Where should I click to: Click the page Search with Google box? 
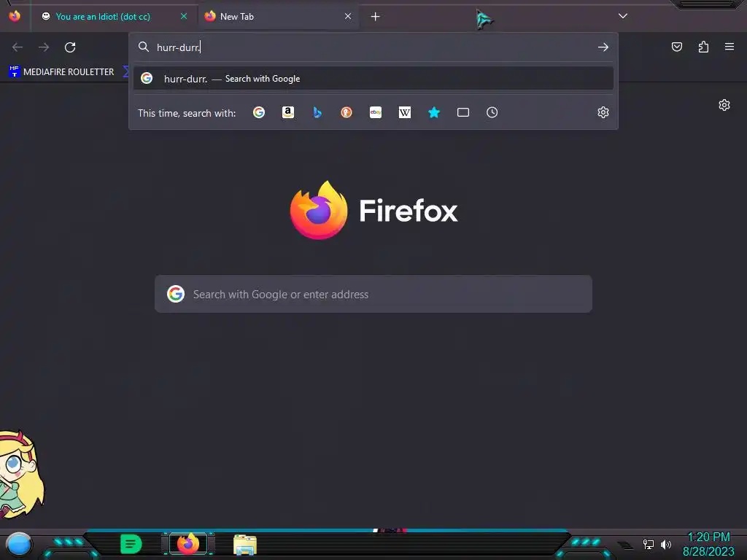coord(373,295)
